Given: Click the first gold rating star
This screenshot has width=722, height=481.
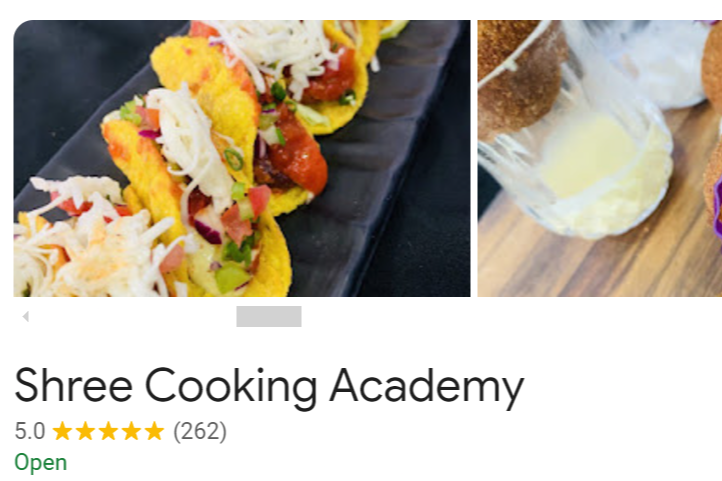Looking at the screenshot, I should click(62, 432).
